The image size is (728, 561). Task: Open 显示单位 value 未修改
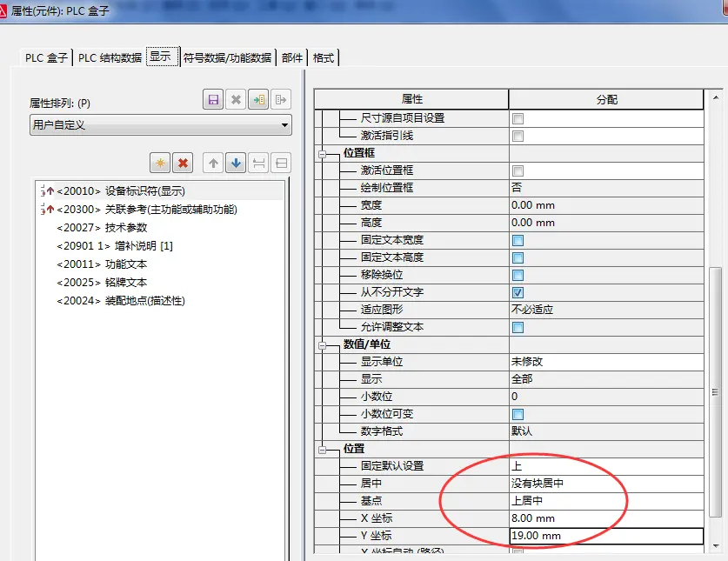(606, 362)
